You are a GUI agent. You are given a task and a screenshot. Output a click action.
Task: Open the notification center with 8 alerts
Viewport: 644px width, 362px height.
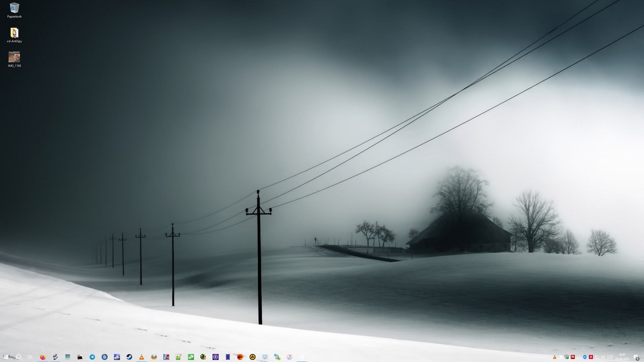[636, 357]
